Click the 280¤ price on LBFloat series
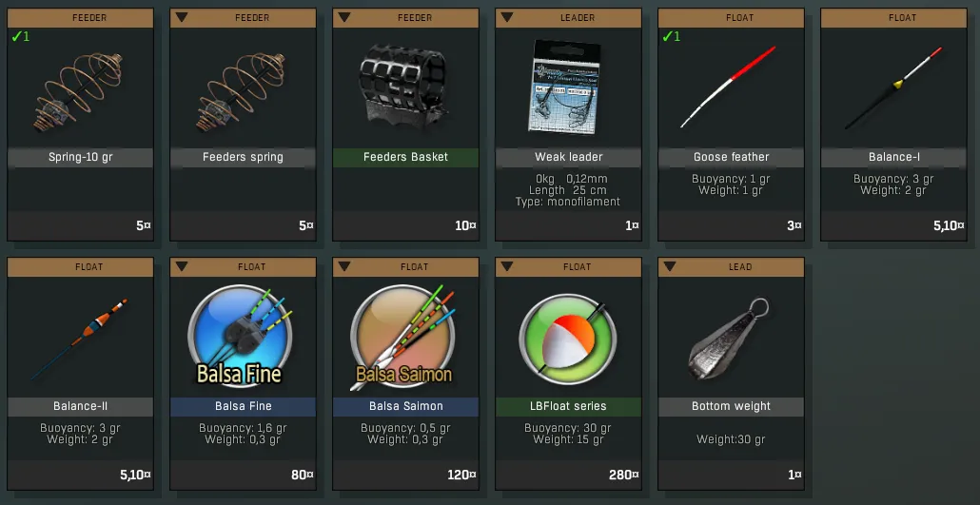 coord(624,475)
